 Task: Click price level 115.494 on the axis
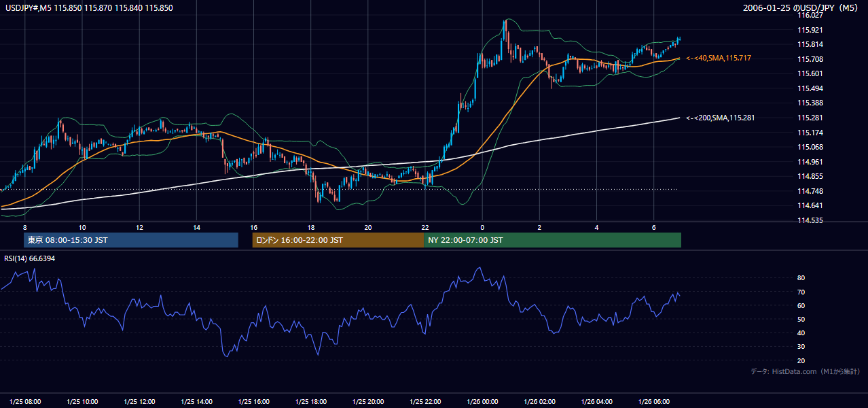coord(810,88)
